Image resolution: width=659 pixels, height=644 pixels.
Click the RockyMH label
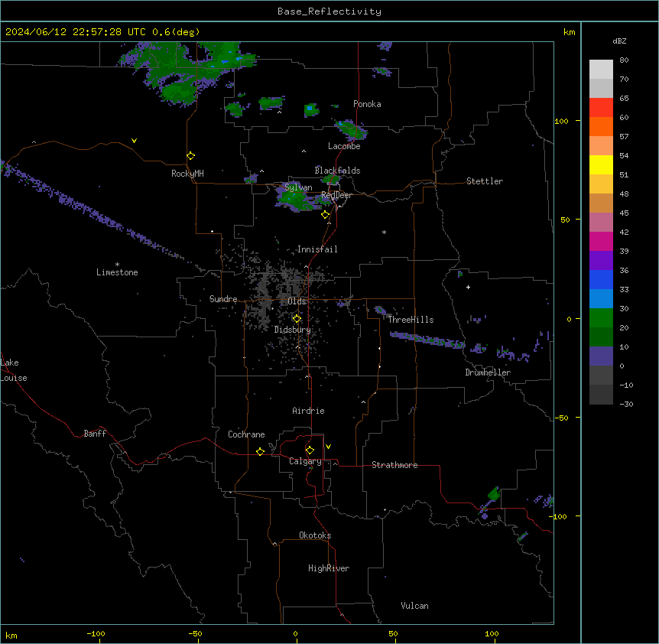coord(187,174)
